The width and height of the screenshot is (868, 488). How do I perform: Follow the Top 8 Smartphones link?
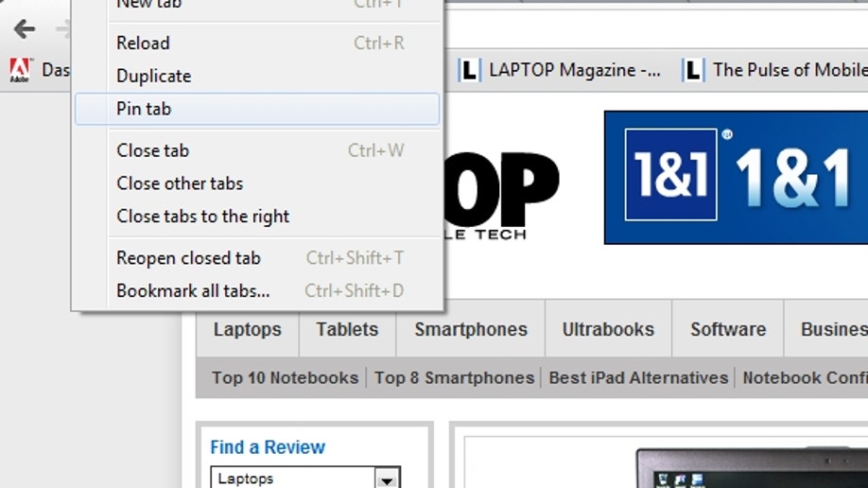[455, 377]
